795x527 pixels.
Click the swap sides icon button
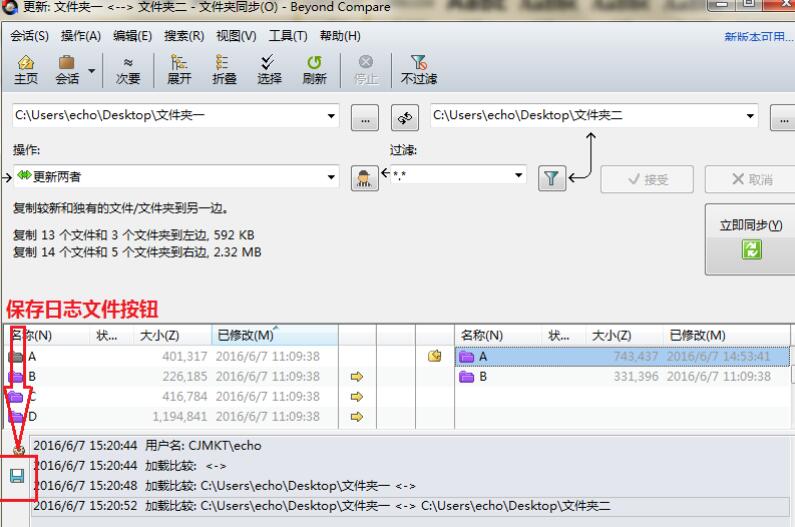[405, 118]
